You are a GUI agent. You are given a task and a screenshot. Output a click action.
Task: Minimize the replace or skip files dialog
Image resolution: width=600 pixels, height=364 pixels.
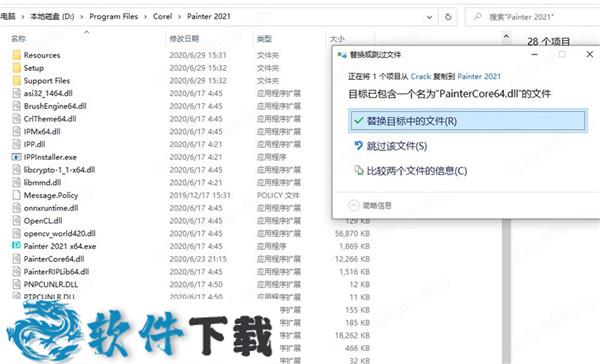[x=535, y=54]
